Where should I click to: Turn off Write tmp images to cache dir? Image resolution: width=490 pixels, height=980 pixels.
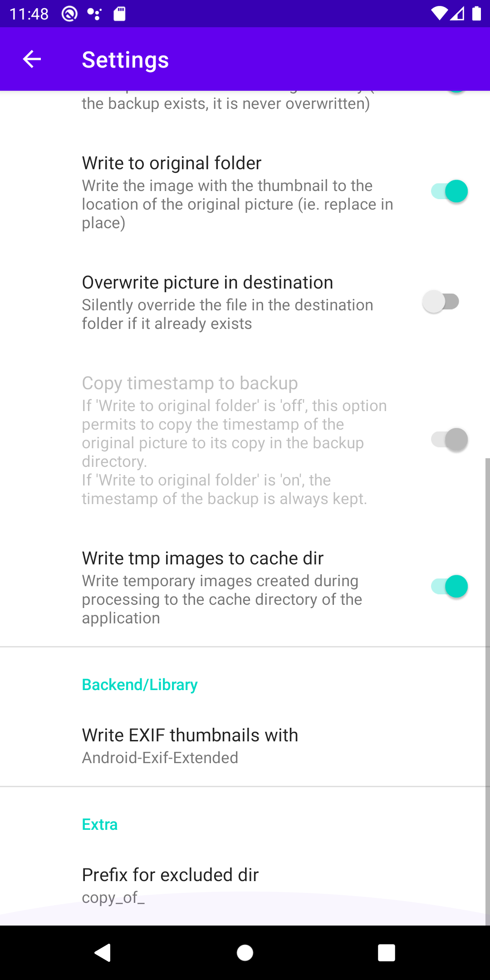pyautogui.click(x=449, y=587)
